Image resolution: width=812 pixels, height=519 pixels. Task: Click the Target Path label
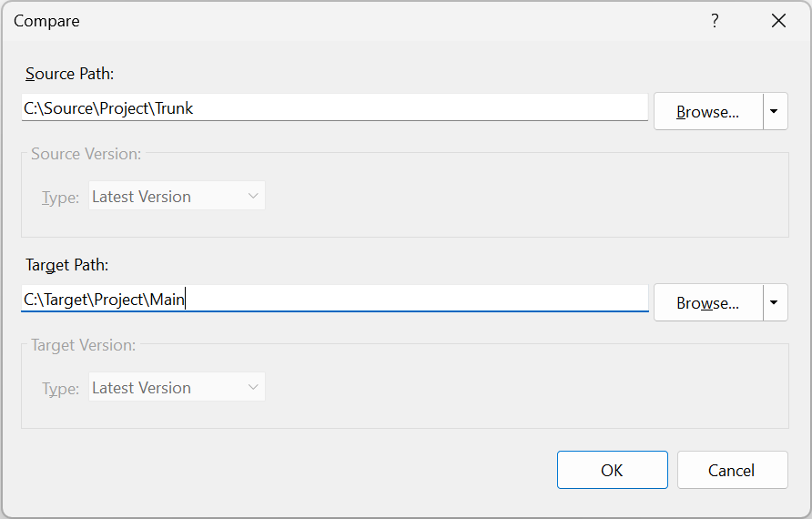click(x=66, y=265)
